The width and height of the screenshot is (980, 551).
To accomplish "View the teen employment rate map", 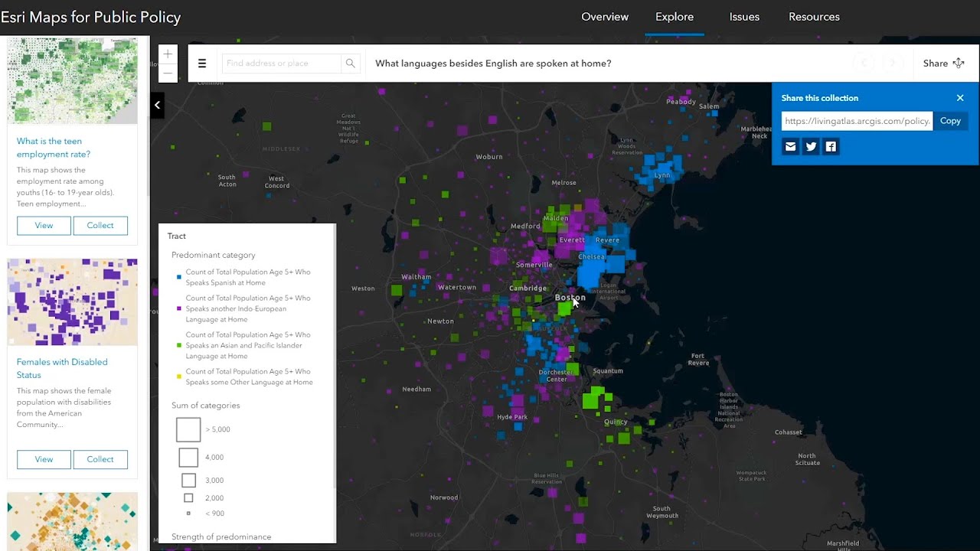I will click(x=44, y=225).
